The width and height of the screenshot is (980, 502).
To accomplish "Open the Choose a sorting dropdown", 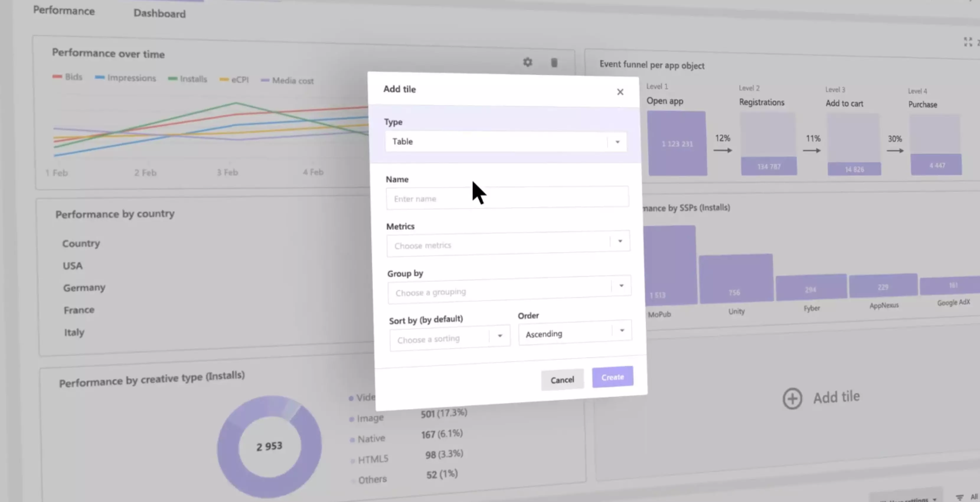I will [x=450, y=338].
